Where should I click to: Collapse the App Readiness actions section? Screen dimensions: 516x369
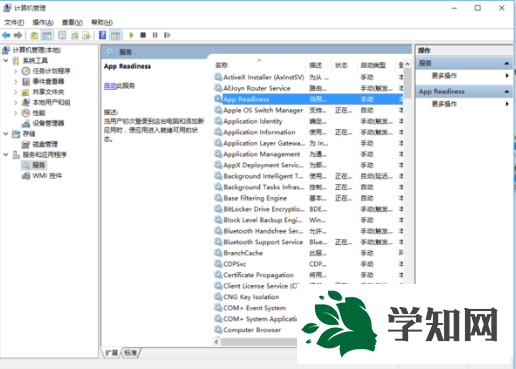coord(507,91)
